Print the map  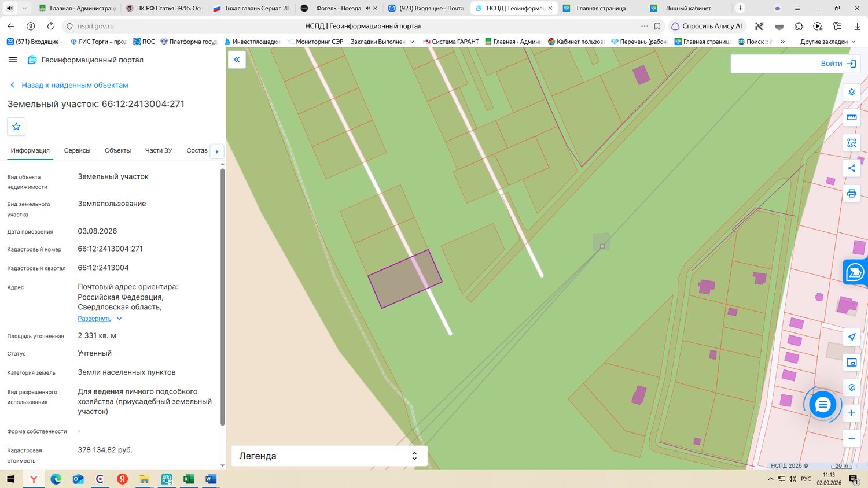coord(851,194)
